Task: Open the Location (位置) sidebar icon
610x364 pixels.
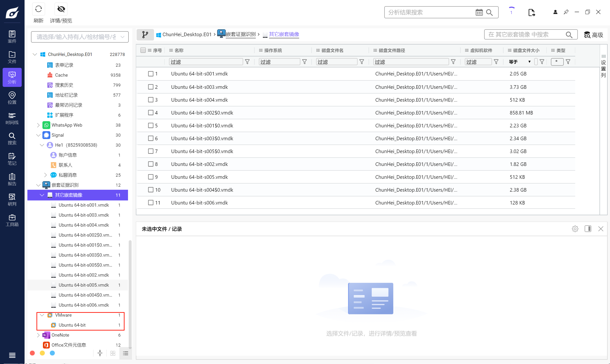Action: point(12,98)
